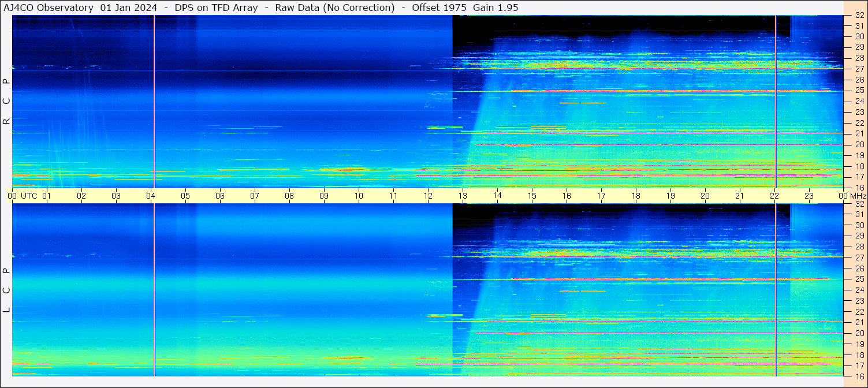Click '18' MHz tick of LCP panel
This screenshot has height=388, width=868.
[859, 355]
